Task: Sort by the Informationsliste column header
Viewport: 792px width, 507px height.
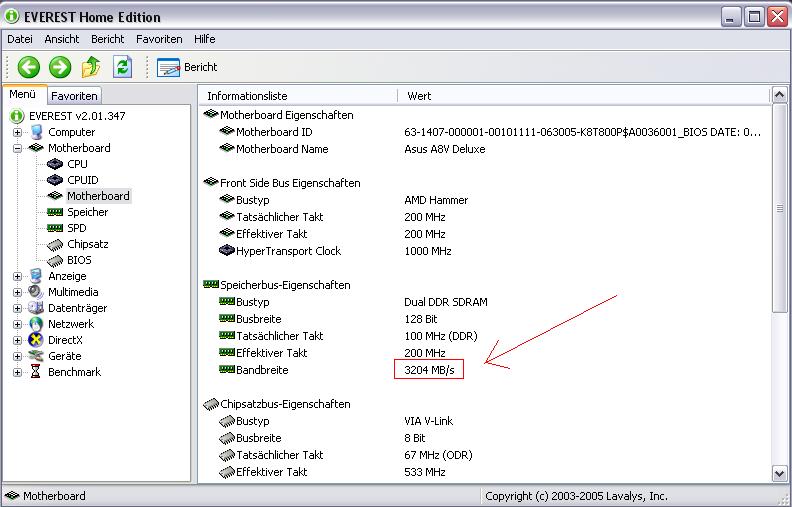Action: tap(298, 95)
